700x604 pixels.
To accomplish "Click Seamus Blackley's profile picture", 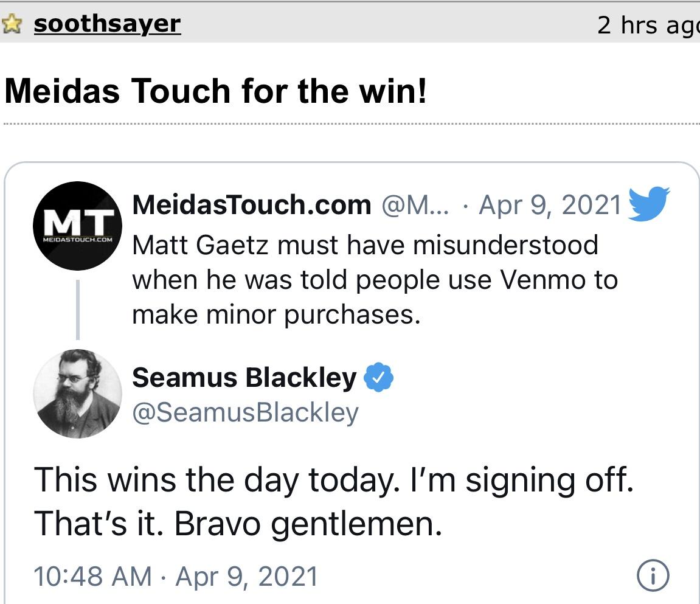I will coord(77,394).
